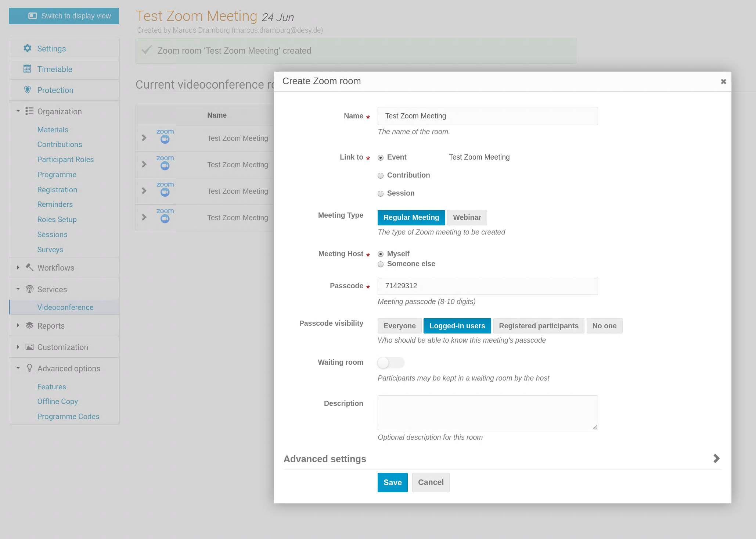Expand third Test Zoom Meeting row chevron
The width and height of the screenshot is (756, 539).
pyautogui.click(x=144, y=191)
